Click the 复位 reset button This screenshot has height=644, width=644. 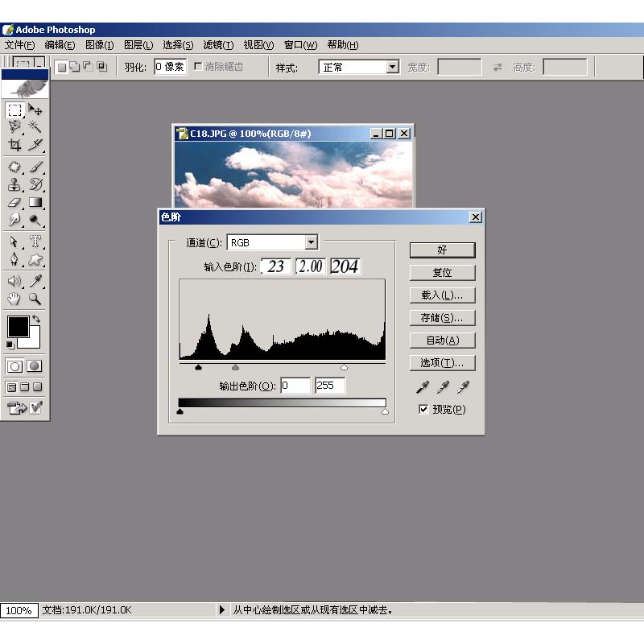click(442, 273)
